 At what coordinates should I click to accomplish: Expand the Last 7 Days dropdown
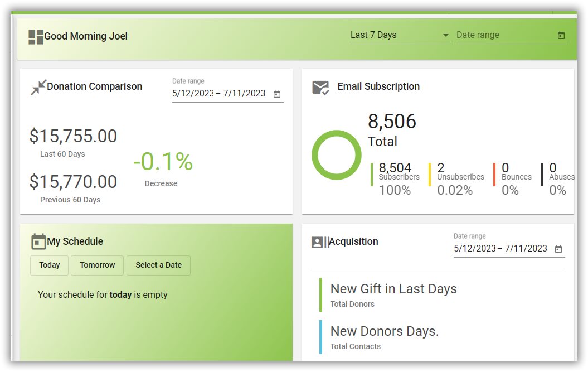tap(400, 35)
